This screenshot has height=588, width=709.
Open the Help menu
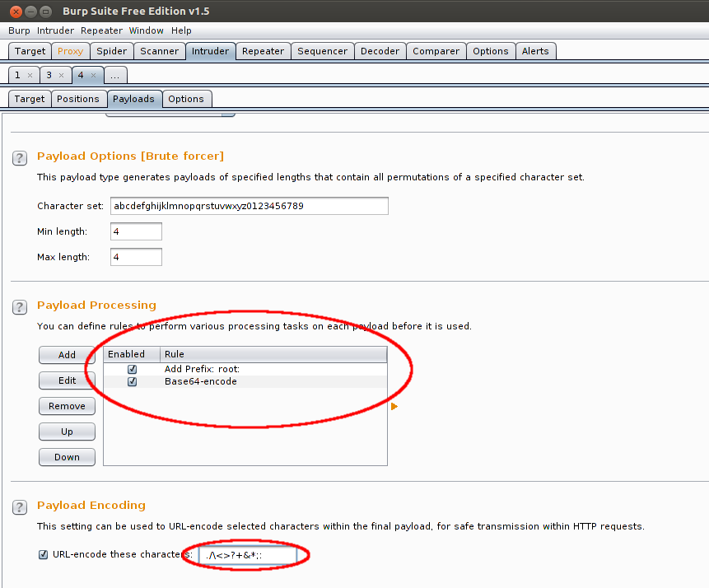[x=181, y=30]
